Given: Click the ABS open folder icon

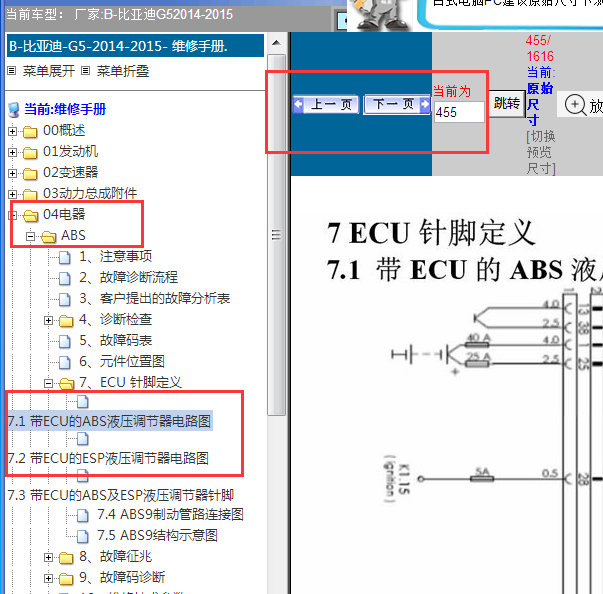Looking at the screenshot, I should 48,237.
